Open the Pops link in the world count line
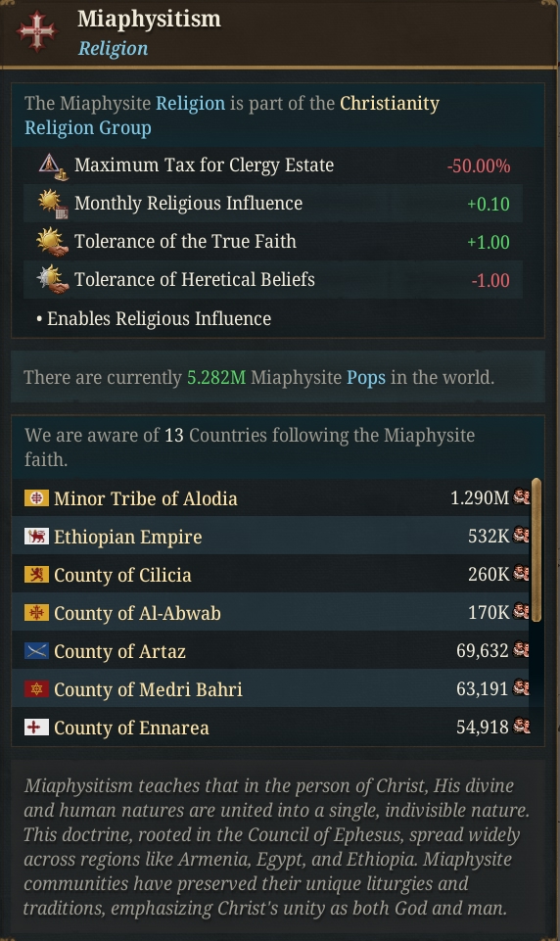Screen dimensions: 560x941 point(366,378)
